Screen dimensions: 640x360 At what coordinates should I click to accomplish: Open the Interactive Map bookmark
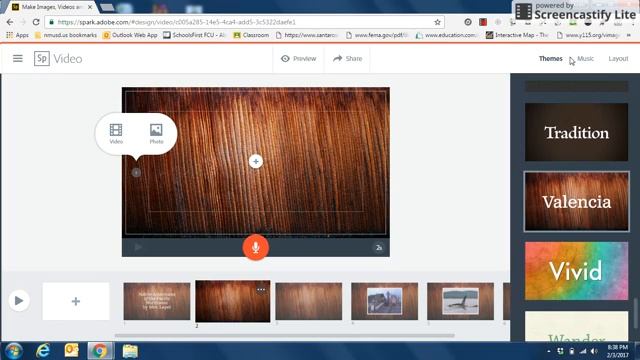click(517, 35)
